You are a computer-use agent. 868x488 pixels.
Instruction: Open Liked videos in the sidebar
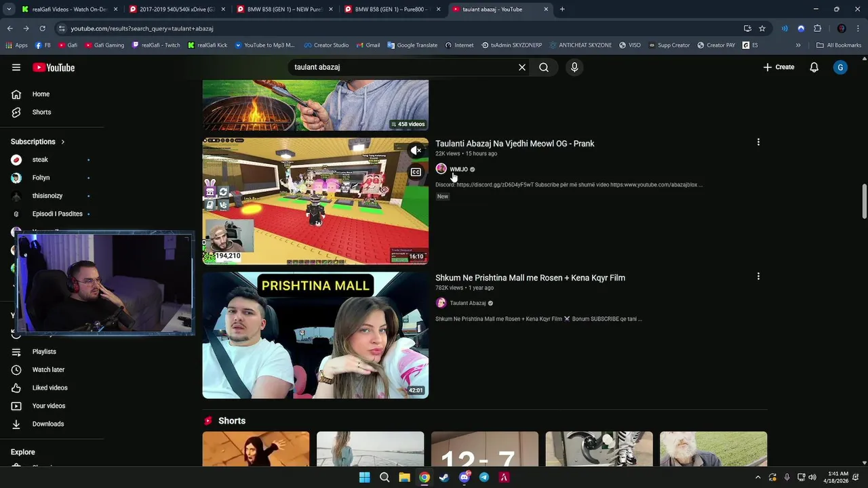[x=50, y=388]
